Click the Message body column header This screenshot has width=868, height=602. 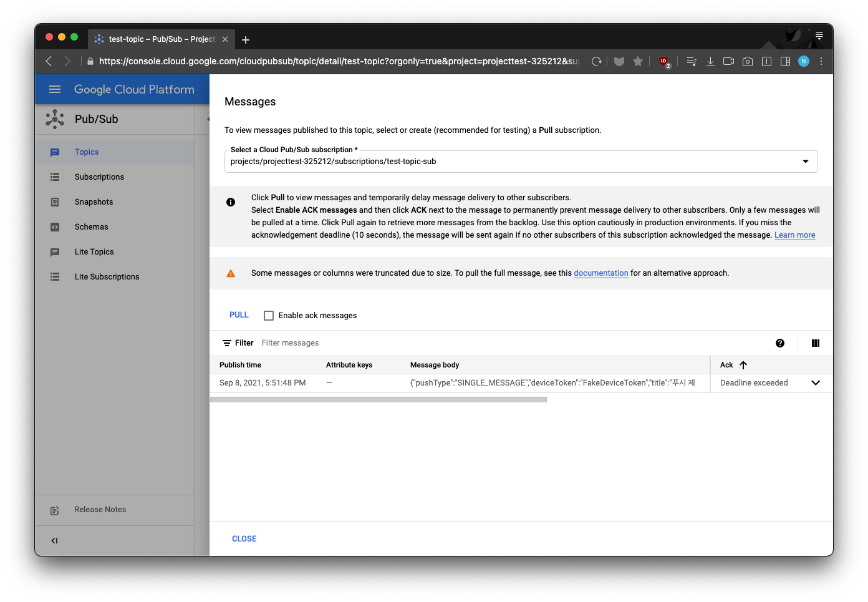click(435, 365)
